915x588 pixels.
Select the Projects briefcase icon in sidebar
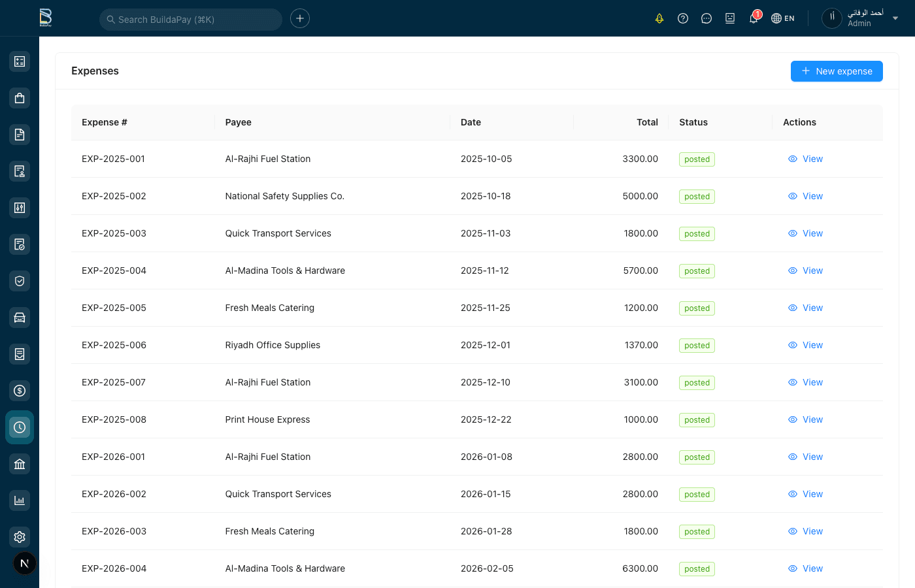(19, 97)
